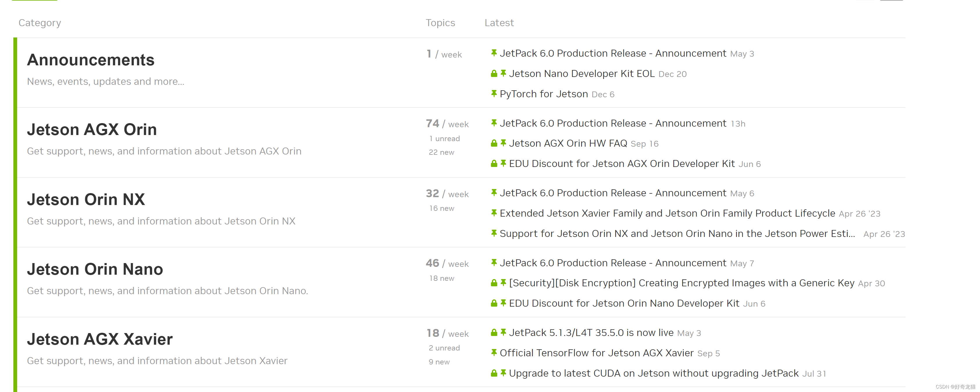This screenshot has width=980, height=392.
Task: Open the Jetson Orin Nano category
Action: [x=95, y=269]
